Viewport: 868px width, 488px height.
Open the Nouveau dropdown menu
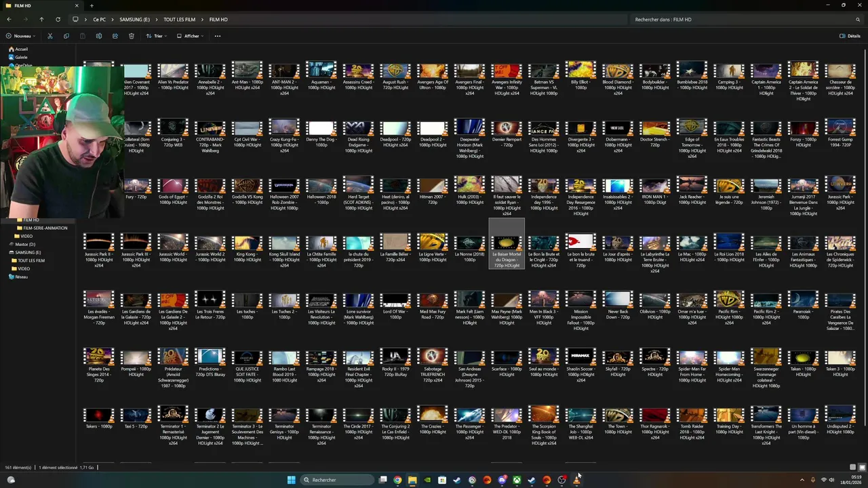[21, 36]
